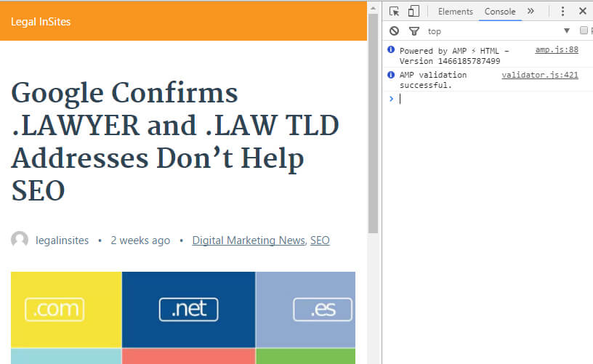Click the scrollbar up arrow
Screen dimensions: 593x364
click(x=373, y=8)
